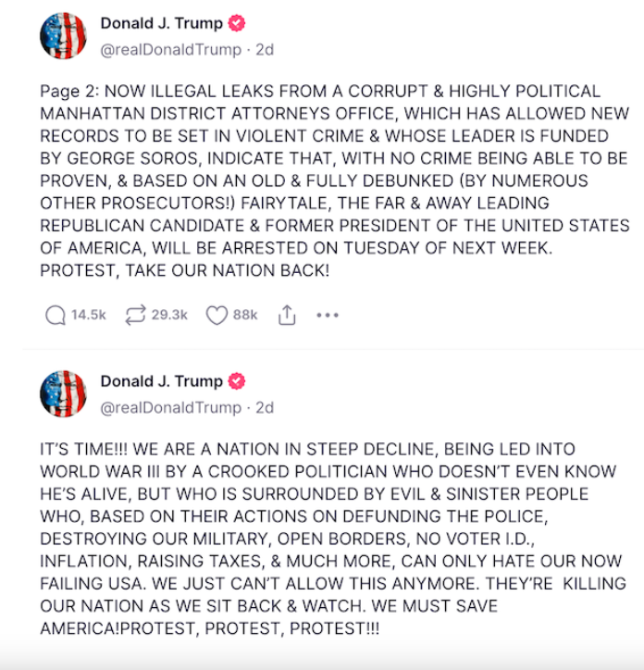Click the Donald J. Trump name on the 'IT'S TIME!!!' post
Image resolution: width=644 pixels, height=670 pixels.
[x=161, y=382]
